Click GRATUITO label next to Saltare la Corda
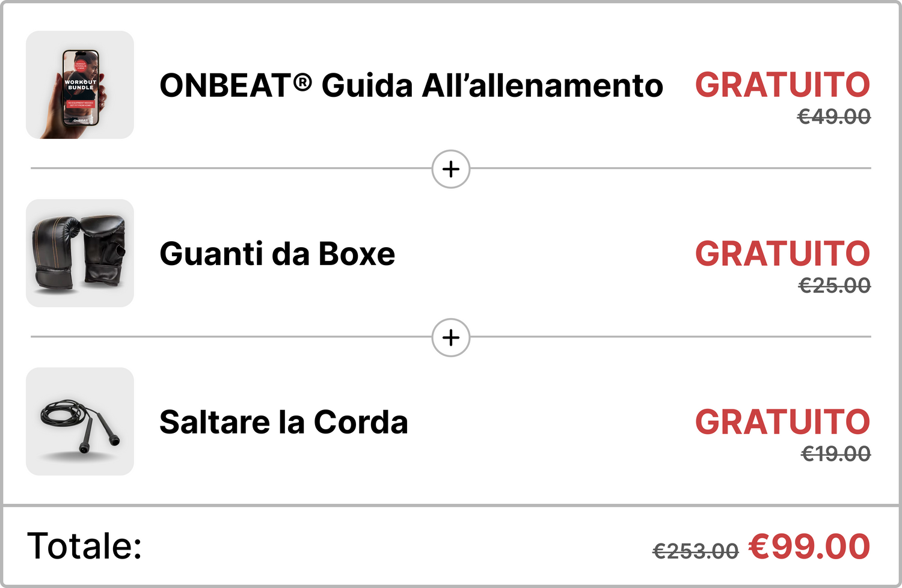902x588 pixels. 782,421
